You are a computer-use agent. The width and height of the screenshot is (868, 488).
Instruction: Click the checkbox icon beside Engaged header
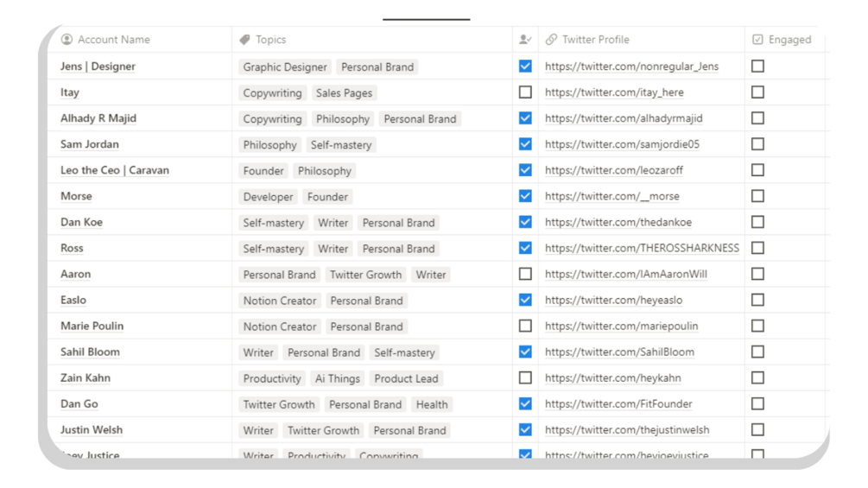pos(757,39)
